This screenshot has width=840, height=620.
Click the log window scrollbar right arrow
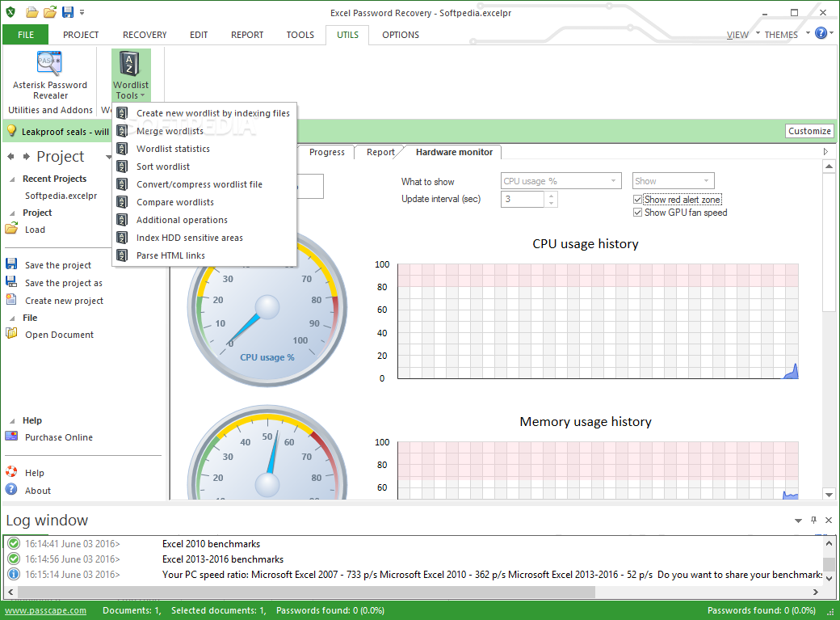[815, 592]
